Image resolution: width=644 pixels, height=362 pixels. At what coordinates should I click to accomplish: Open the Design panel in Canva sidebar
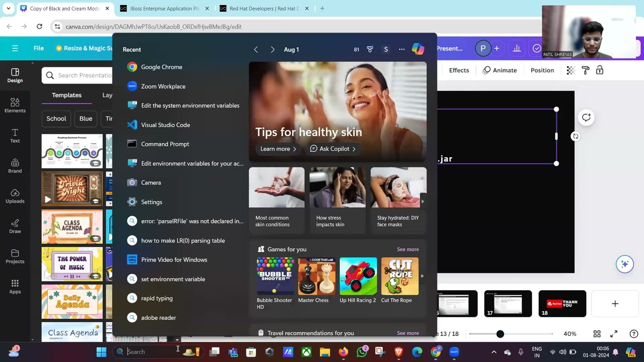point(15,75)
